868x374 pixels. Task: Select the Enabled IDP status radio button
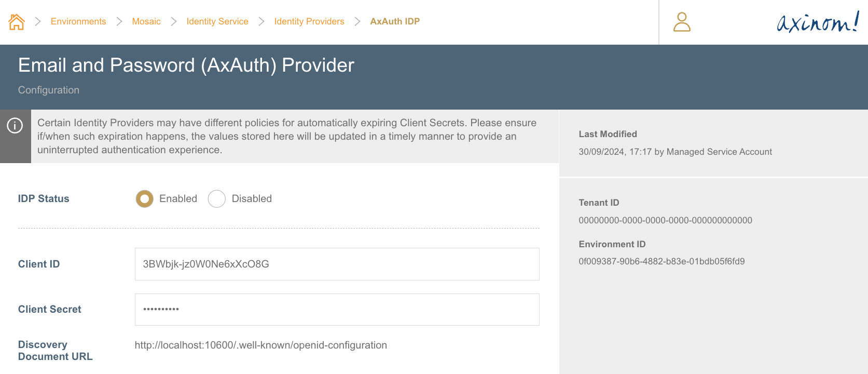[x=144, y=199]
